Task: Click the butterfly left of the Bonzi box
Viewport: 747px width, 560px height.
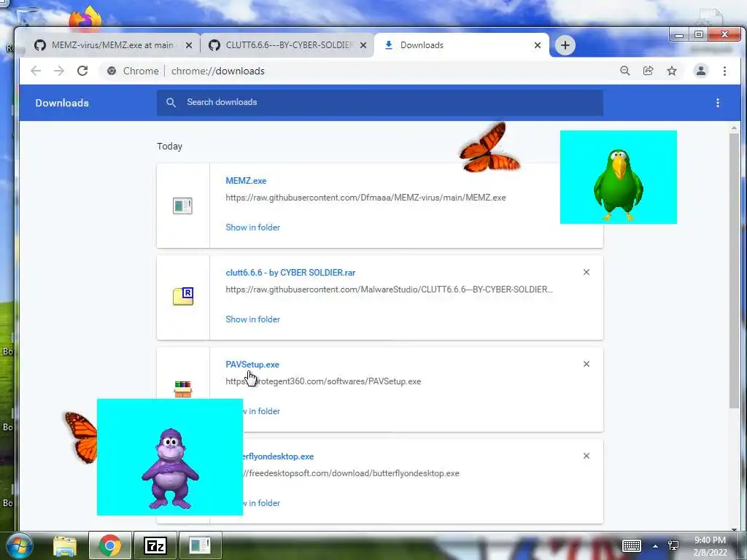Action: pos(82,437)
